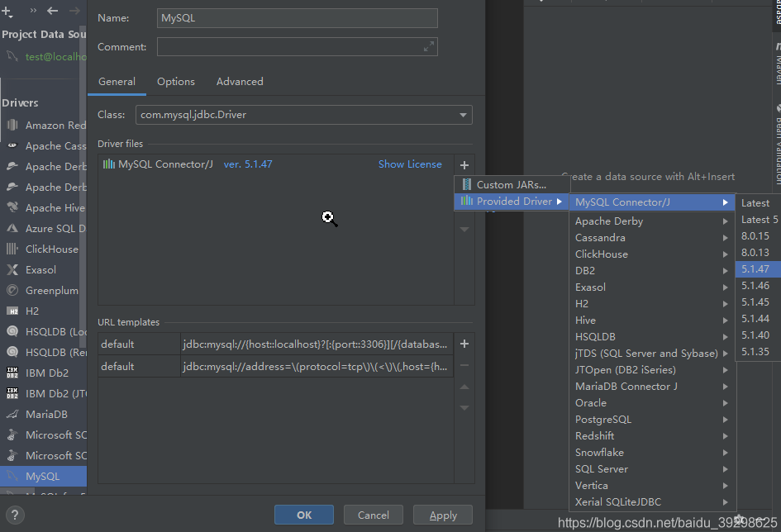Switch to the Advanced tab

click(x=240, y=82)
